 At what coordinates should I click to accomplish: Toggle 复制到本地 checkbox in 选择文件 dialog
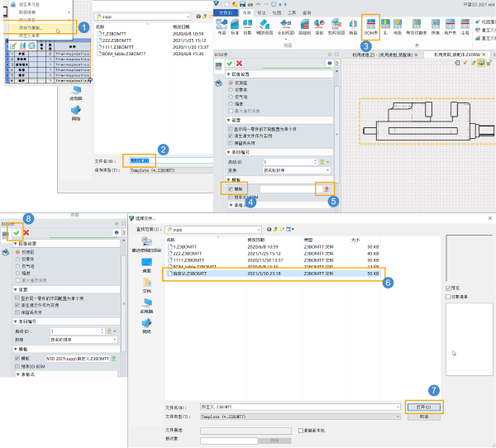301,431
